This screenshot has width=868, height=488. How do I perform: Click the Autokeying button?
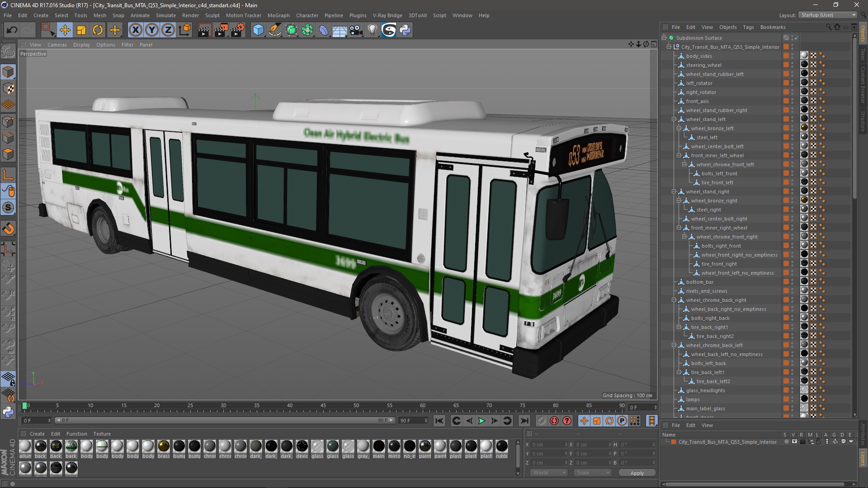point(554,421)
